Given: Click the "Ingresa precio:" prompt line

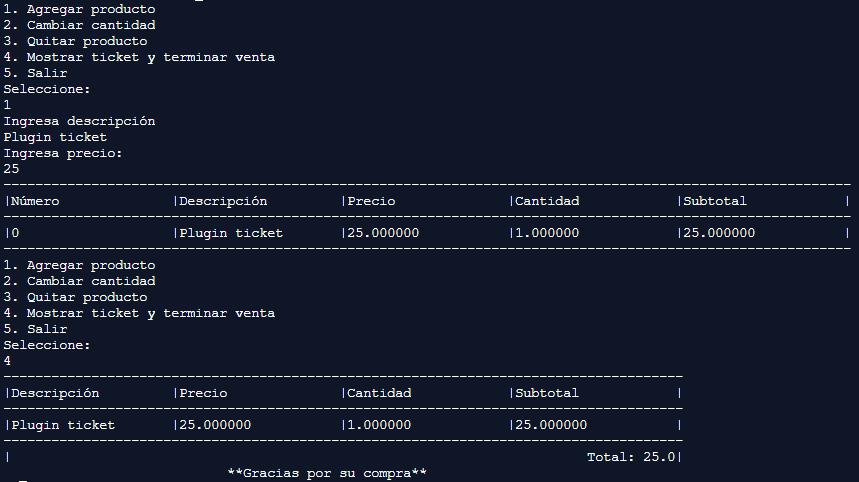Looking at the screenshot, I should pos(63,153).
